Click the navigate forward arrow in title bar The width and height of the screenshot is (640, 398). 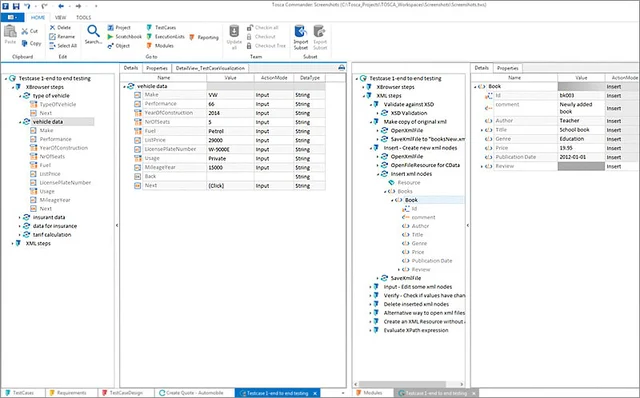point(78,6)
